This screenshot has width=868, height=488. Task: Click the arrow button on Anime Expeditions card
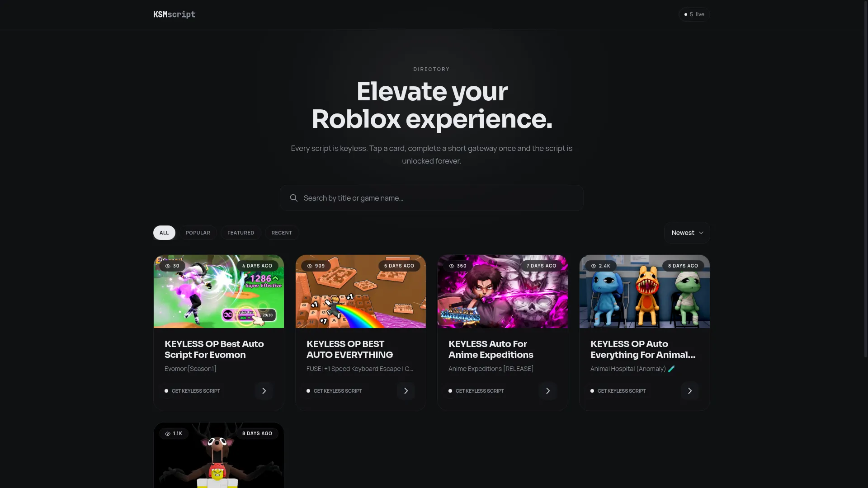point(548,391)
